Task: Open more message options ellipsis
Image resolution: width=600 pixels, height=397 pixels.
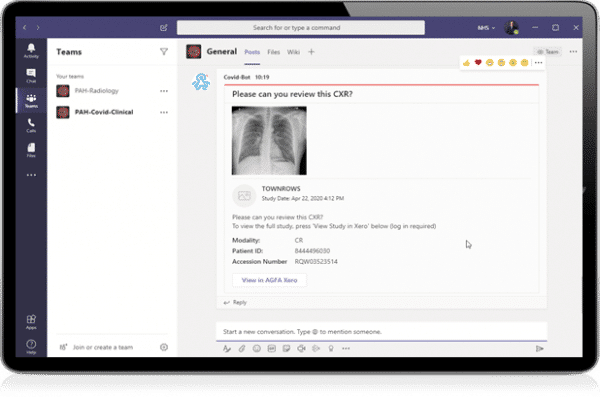Action: 538,62
